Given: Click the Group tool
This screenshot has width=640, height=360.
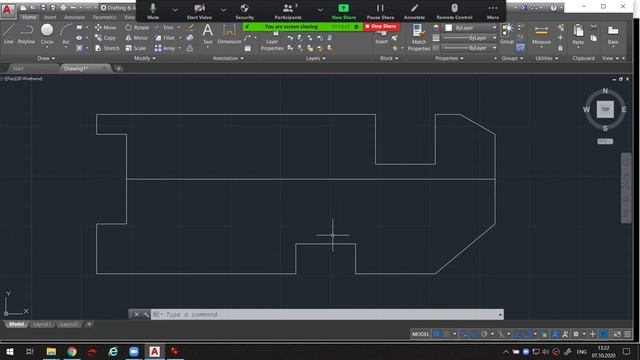Looking at the screenshot, I should coord(507,33).
